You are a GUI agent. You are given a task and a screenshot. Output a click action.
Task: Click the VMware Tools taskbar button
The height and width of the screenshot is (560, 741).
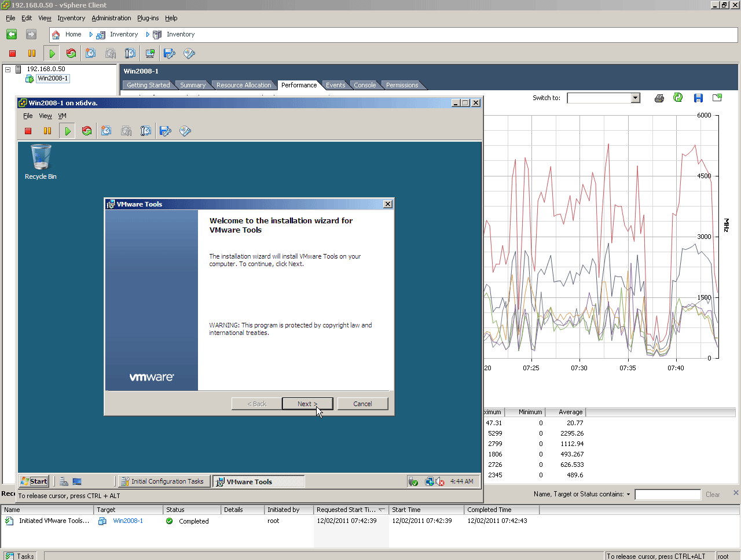click(x=258, y=481)
